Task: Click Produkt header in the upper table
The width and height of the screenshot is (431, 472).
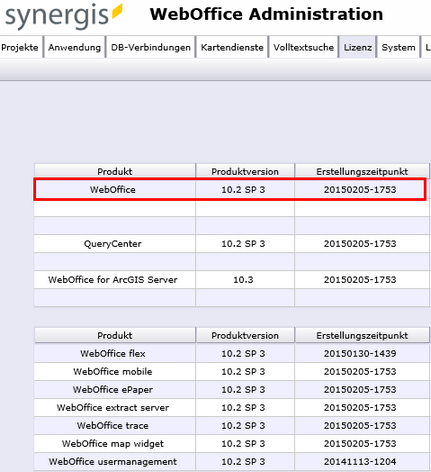Action: pyautogui.click(x=115, y=171)
